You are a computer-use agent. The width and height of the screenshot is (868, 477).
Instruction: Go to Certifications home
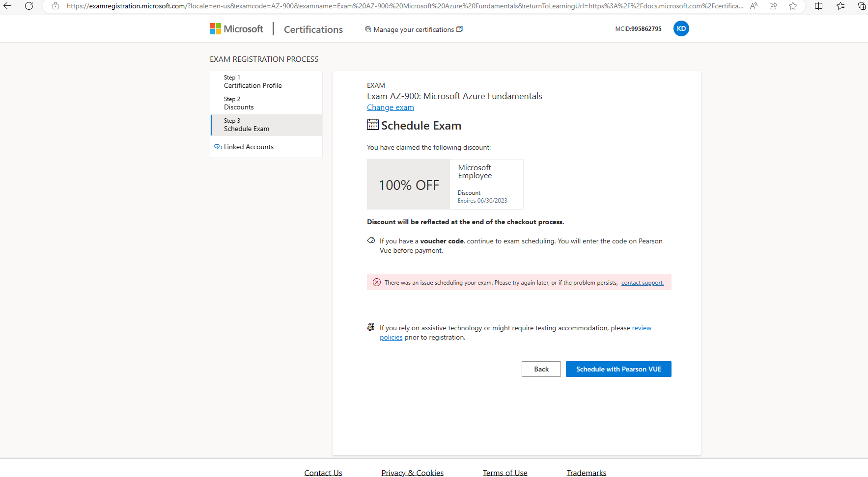[313, 29]
